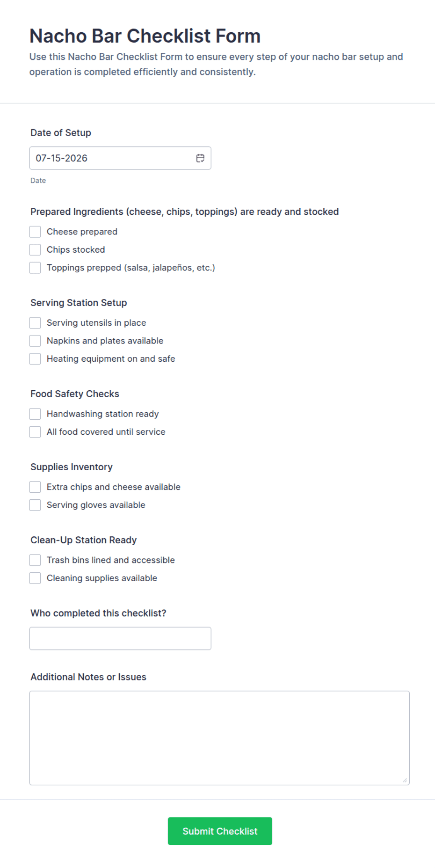Image resolution: width=435 pixels, height=868 pixels.
Task: Select Extra chips and cheese available
Action: click(x=35, y=487)
